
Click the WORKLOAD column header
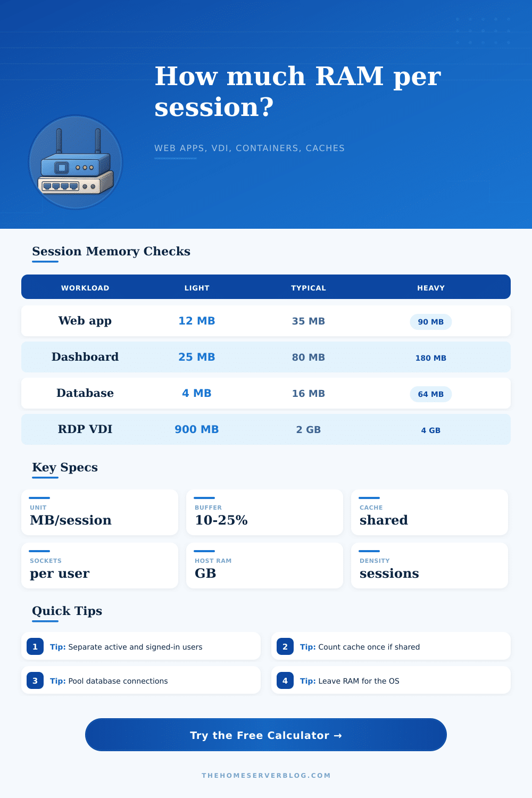tap(85, 288)
